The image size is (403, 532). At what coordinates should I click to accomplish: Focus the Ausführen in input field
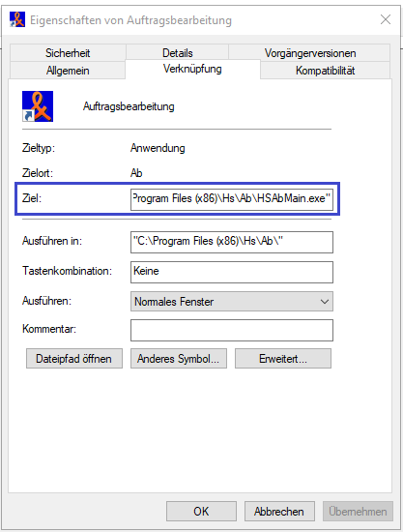pyautogui.click(x=232, y=242)
